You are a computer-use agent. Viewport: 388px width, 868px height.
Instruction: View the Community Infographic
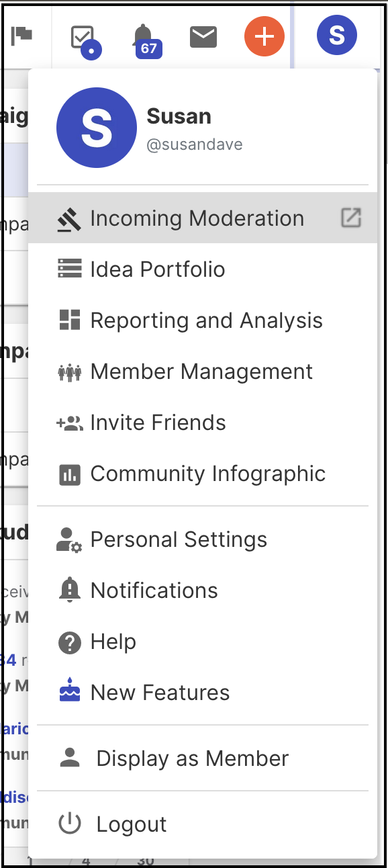(203, 473)
